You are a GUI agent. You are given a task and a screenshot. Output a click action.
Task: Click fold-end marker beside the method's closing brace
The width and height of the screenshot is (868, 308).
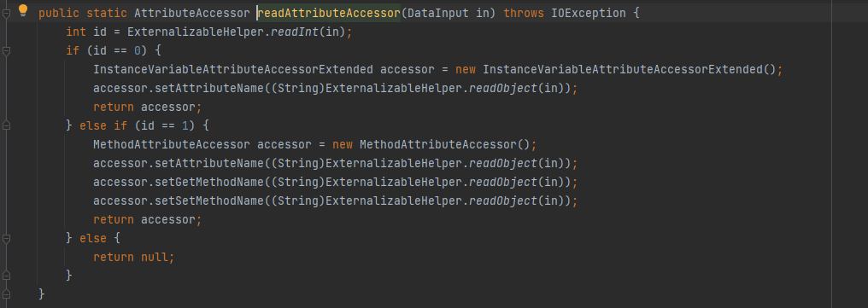pyautogui.click(x=6, y=293)
